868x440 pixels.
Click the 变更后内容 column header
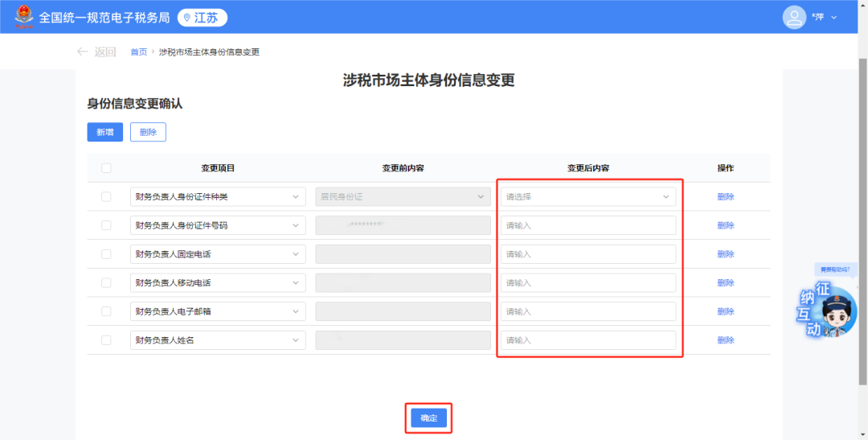pos(588,168)
